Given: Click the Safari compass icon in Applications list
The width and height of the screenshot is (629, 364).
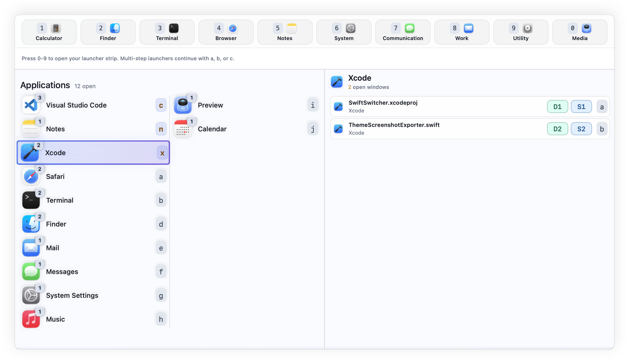Looking at the screenshot, I should pos(31,177).
